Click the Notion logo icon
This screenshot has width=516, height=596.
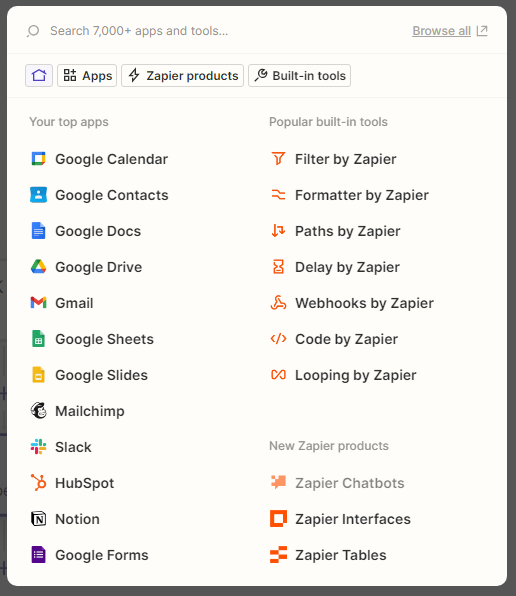coord(38,519)
